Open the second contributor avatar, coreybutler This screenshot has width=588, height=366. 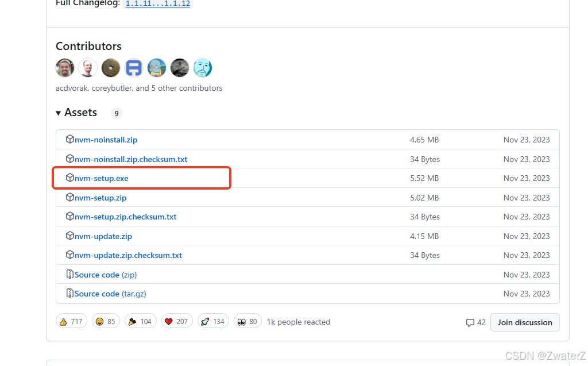point(88,68)
